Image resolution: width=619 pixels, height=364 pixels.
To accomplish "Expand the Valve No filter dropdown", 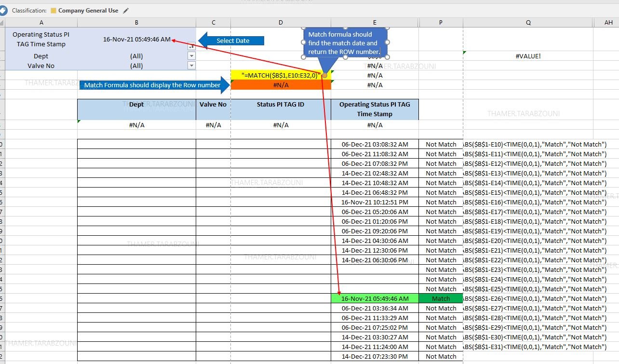I will tap(191, 66).
